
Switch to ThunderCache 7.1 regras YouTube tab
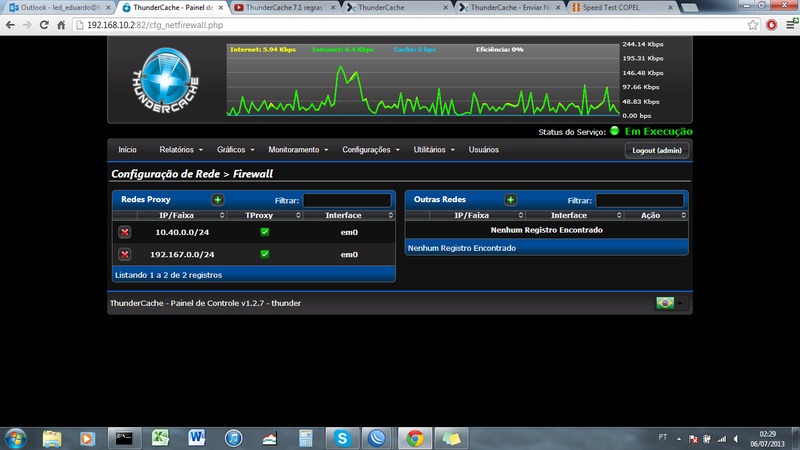click(x=284, y=8)
